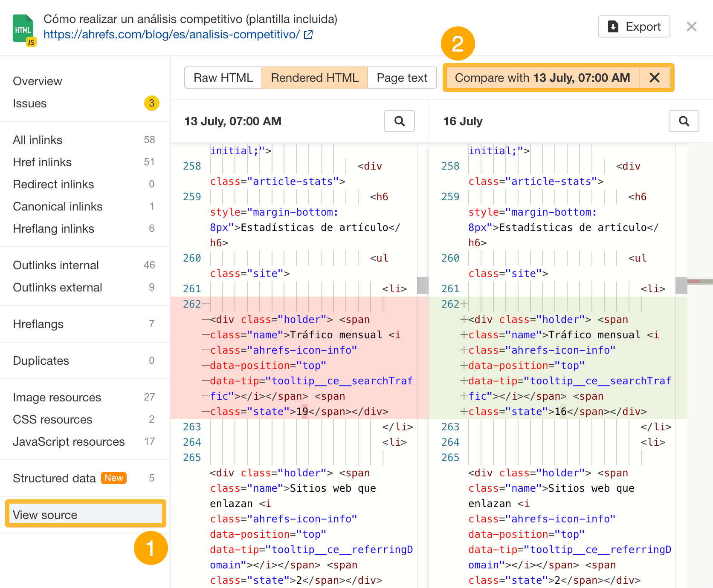Click the search icon in the 16 July pane
713x588 pixels.
pos(684,121)
